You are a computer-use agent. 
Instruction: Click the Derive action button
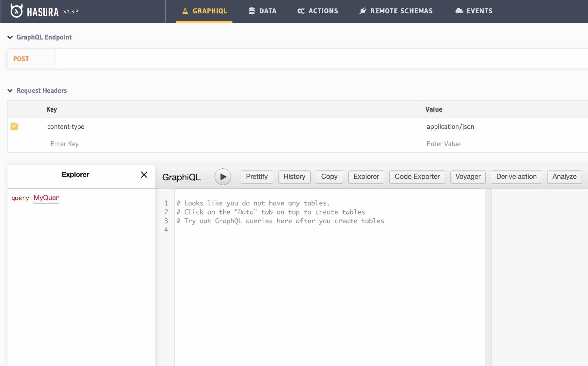(516, 177)
